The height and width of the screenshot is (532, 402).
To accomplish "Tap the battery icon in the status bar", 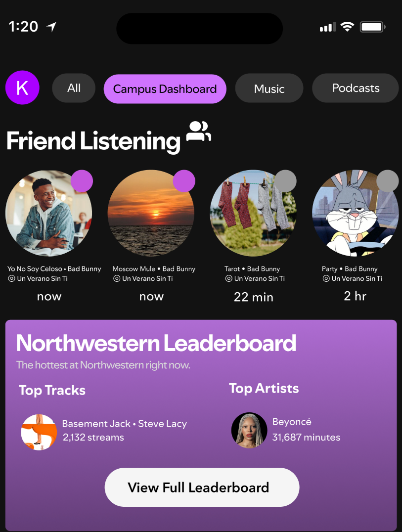I will 372,27.
